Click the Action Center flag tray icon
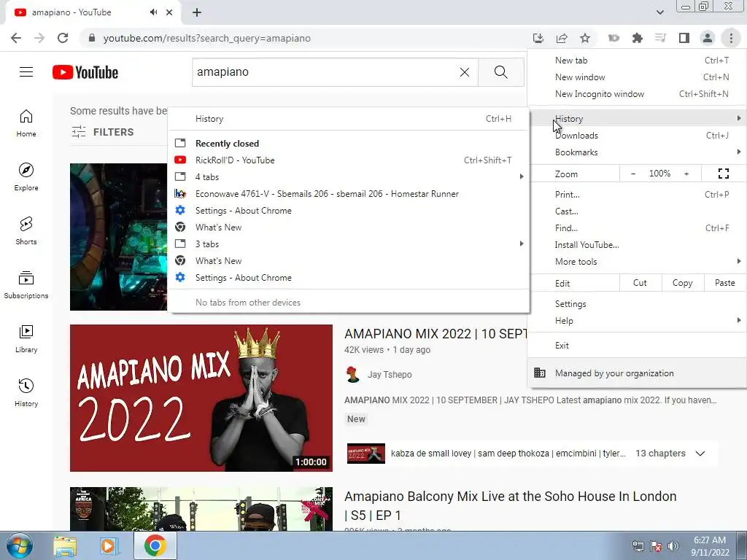Image resolution: width=747 pixels, height=560 pixels. (656, 546)
